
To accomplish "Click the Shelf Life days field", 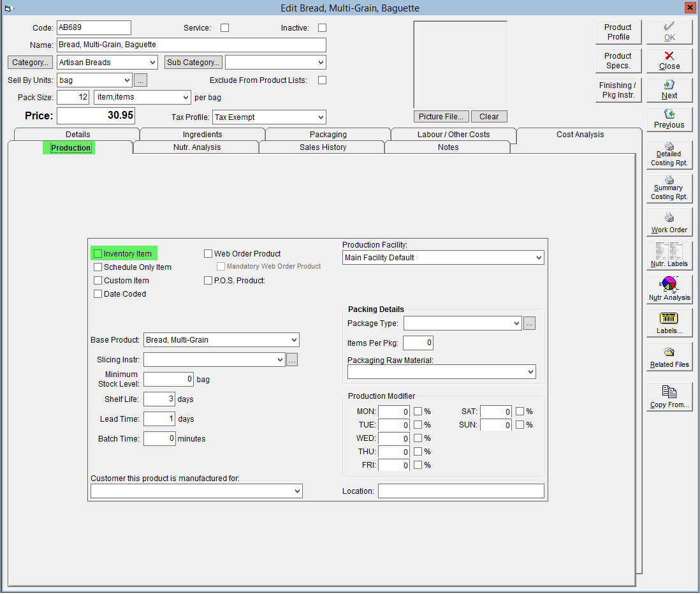I will [159, 399].
